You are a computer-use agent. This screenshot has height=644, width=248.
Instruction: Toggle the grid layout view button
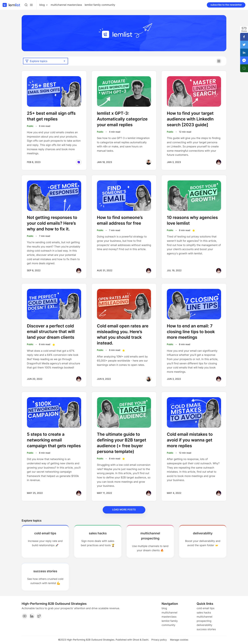coord(218,61)
